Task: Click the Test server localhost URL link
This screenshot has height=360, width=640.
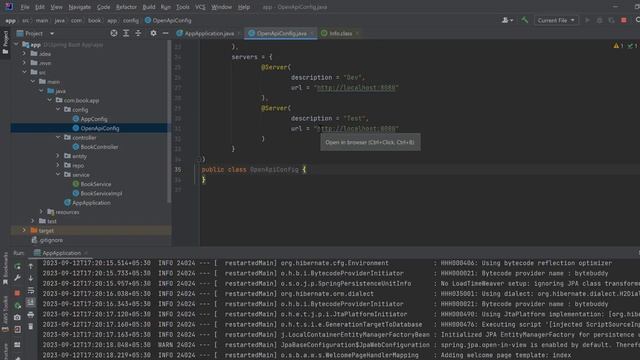Action: pyautogui.click(x=356, y=129)
